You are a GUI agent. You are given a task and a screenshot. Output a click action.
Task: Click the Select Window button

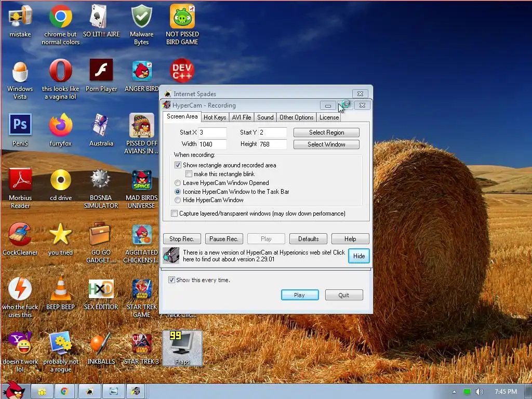coord(326,144)
